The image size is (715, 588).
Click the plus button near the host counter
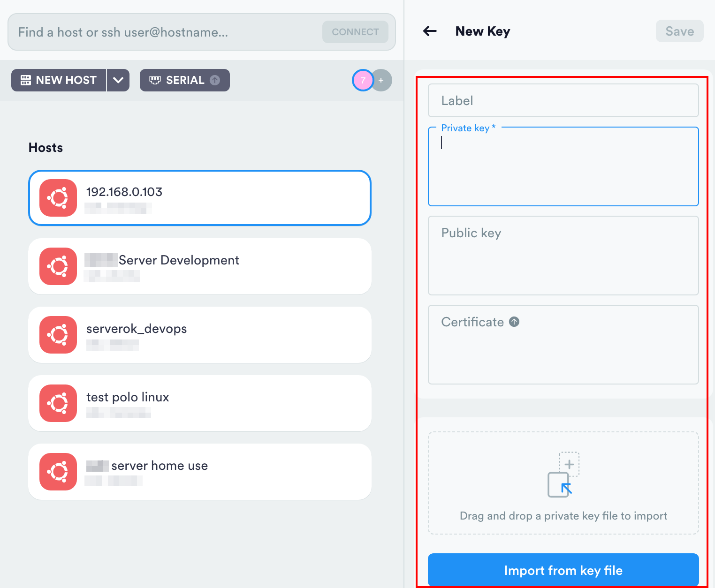point(381,80)
